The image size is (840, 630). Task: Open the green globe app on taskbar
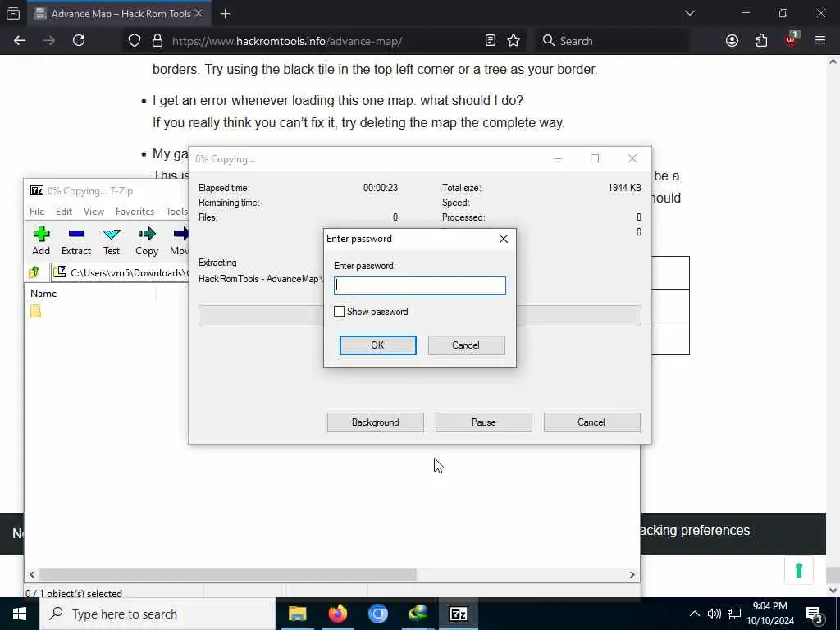[418, 614]
